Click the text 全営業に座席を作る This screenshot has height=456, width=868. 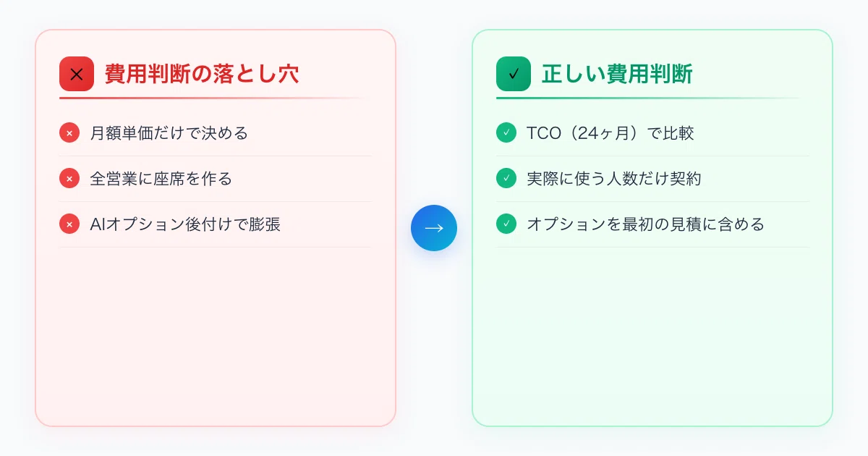click(161, 179)
